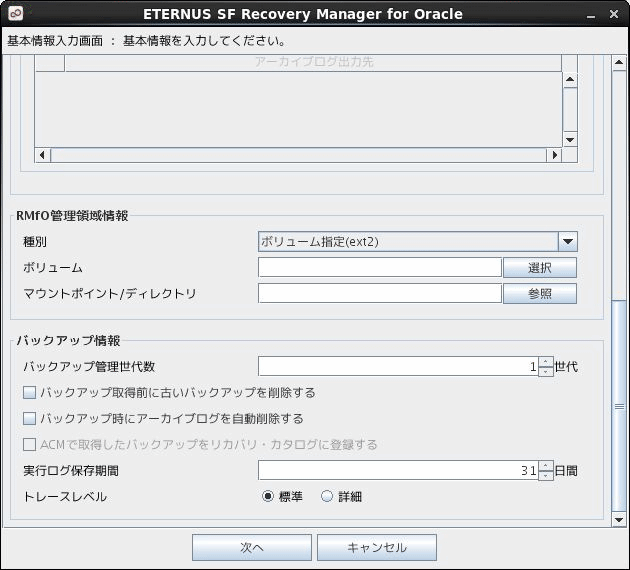This screenshot has width=630, height=570.
Task: Click the main panel vertical scrollbar thumb
Action: click(x=619, y=406)
